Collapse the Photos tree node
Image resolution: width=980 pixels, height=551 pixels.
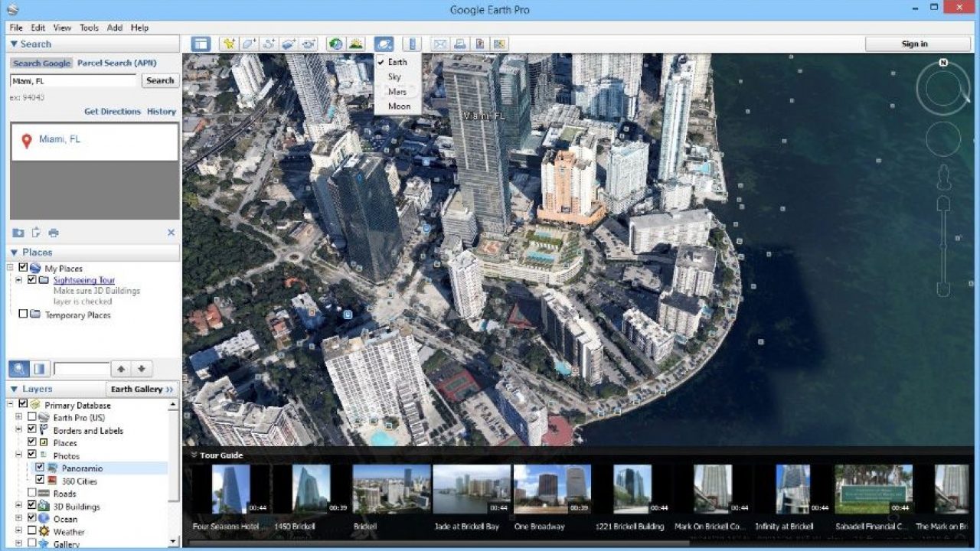click(x=18, y=455)
